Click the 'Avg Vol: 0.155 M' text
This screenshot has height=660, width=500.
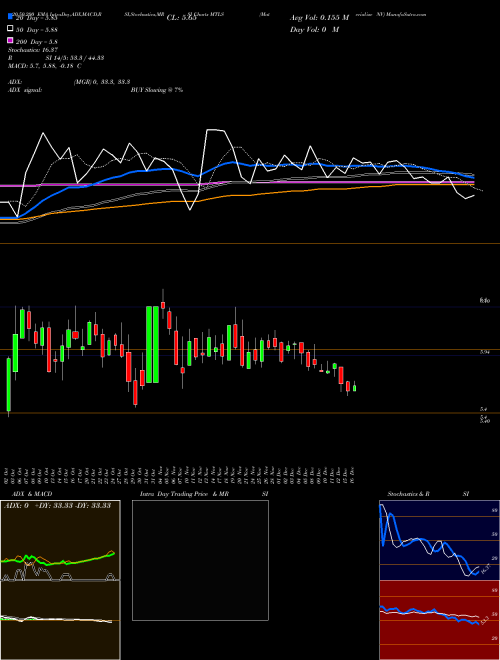(x=319, y=18)
